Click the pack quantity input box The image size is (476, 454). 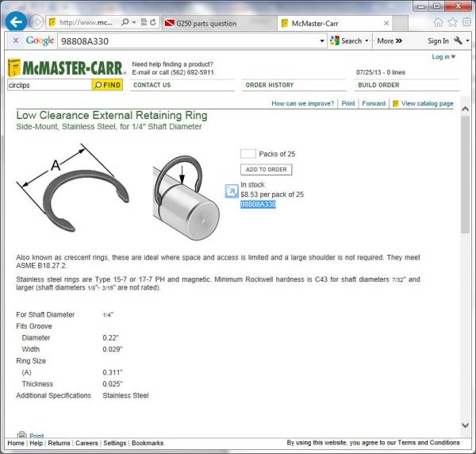click(x=248, y=154)
